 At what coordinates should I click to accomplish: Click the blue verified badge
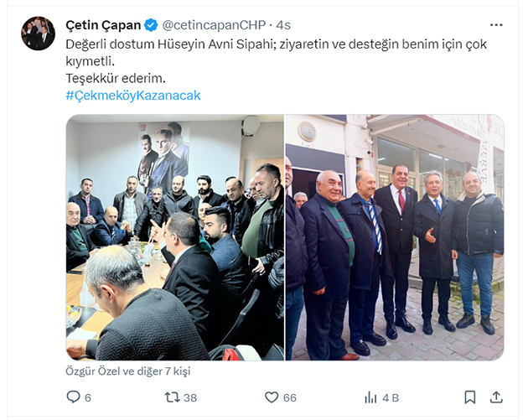tap(151, 25)
